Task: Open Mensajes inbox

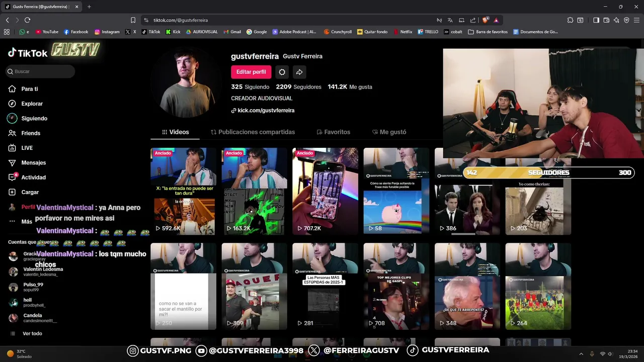Action: [27, 162]
